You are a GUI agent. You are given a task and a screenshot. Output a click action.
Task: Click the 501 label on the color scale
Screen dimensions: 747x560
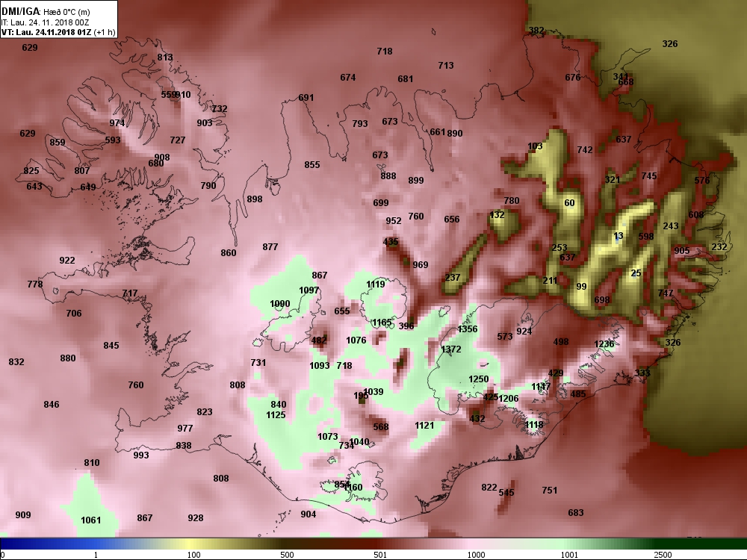coord(380,555)
